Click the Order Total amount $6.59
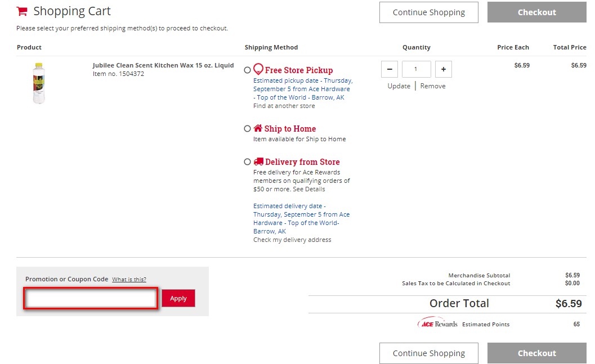 [x=569, y=304]
